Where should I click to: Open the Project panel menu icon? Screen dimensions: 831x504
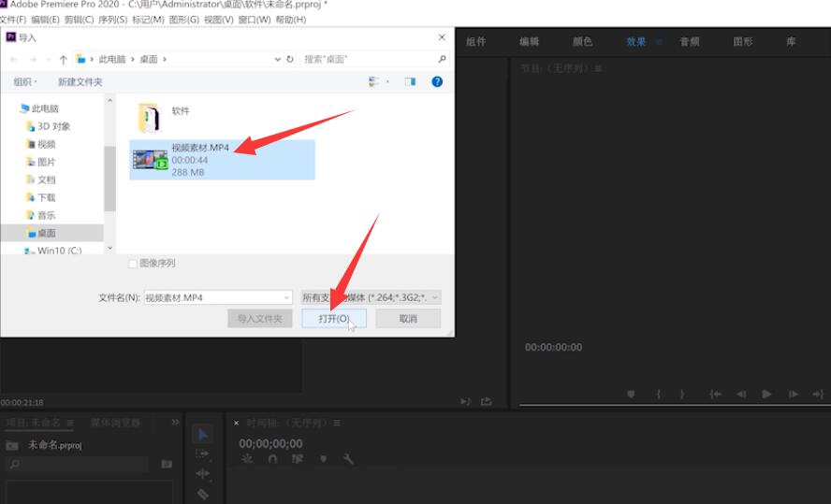click(70, 423)
